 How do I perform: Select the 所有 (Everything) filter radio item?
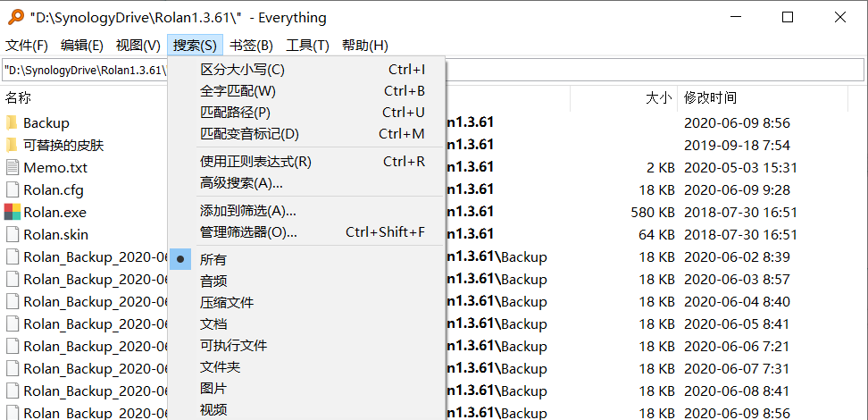306,259
